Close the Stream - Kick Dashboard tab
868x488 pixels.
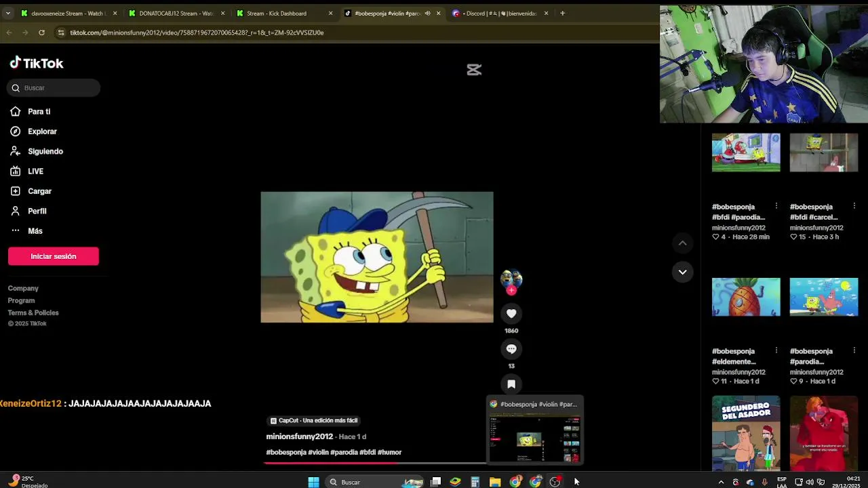click(331, 13)
